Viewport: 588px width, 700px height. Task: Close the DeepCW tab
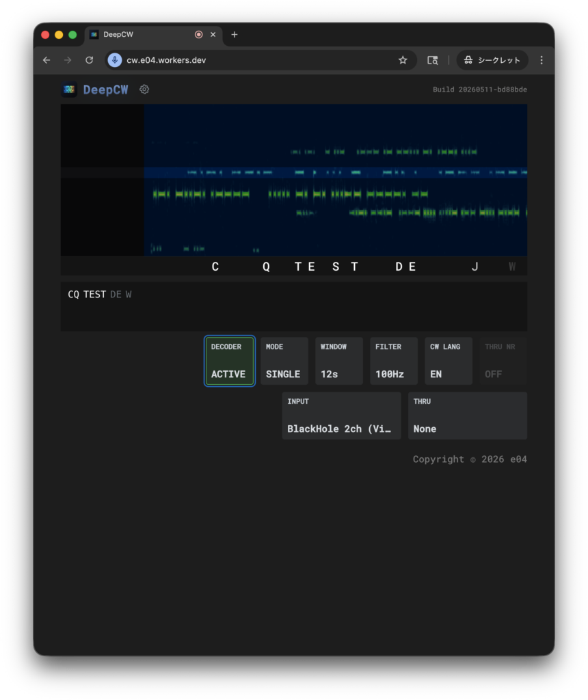[x=213, y=34]
